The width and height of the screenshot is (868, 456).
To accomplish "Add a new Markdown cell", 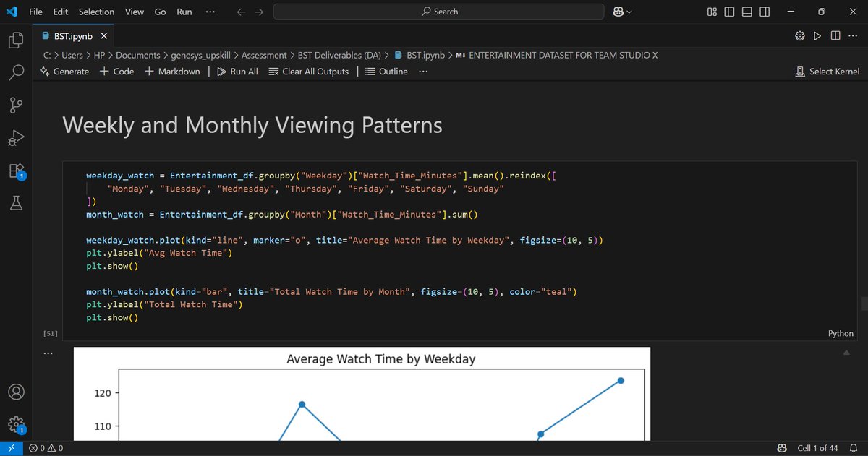I will coord(172,72).
